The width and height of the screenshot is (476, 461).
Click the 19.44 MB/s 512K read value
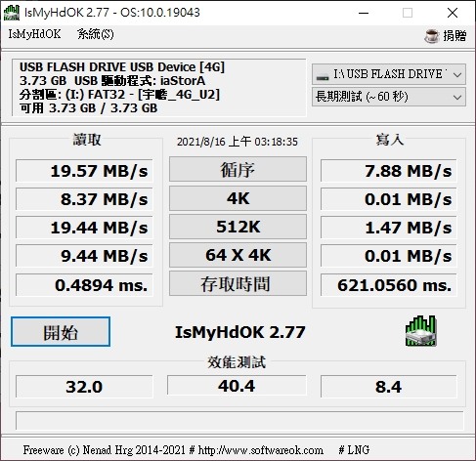click(x=84, y=228)
